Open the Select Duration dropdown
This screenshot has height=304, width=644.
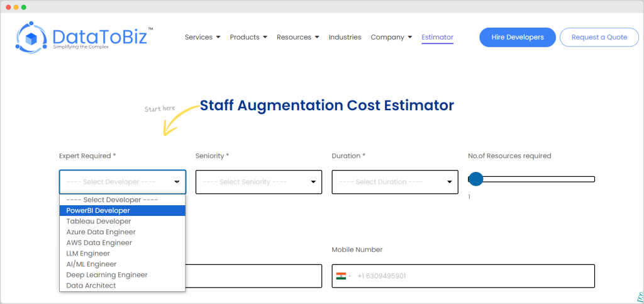pos(394,182)
